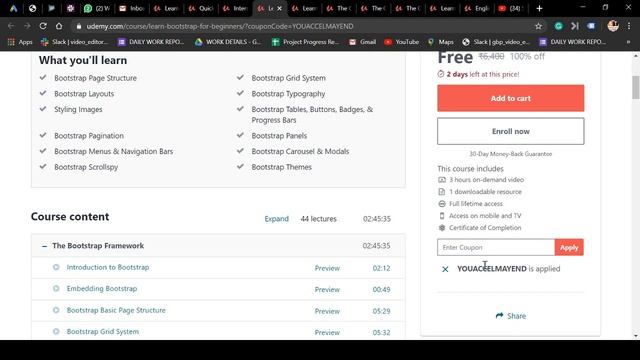Viewport: 640px width, 360px height.
Task: Switch to the Intern Udemy tab
Action: (x=235, y=8)
